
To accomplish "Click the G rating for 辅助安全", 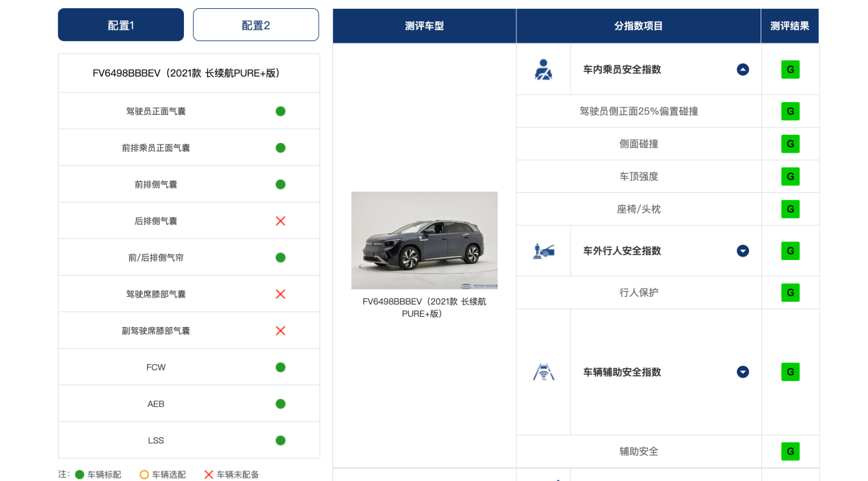I will click(x=791, y=452).
